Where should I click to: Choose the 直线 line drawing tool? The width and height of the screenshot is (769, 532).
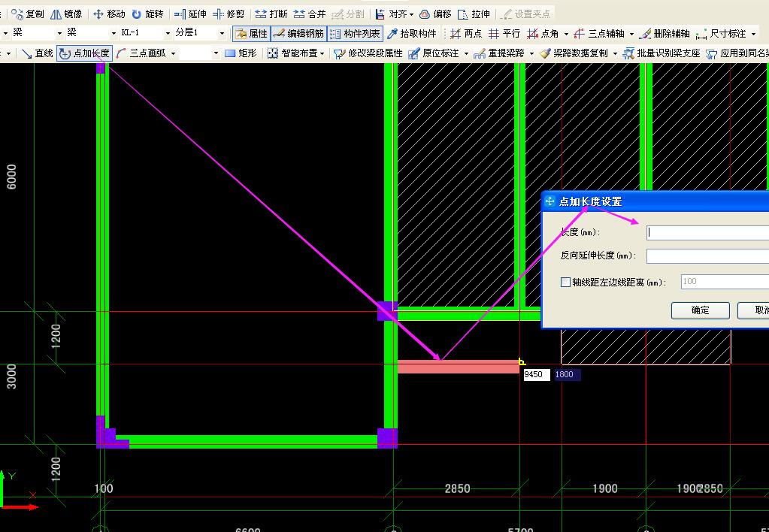(38, 53)
